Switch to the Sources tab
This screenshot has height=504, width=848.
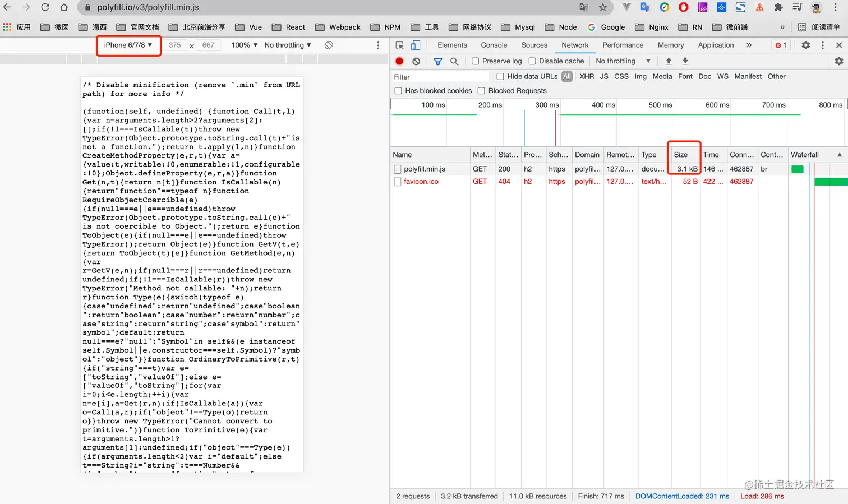point(534,45)
